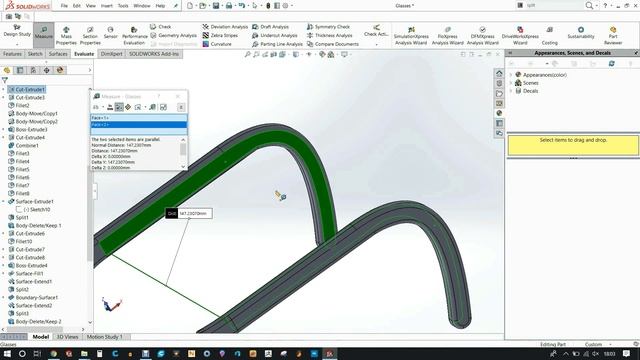Open the Tools menu
The image size is (640, 360).
123,6
